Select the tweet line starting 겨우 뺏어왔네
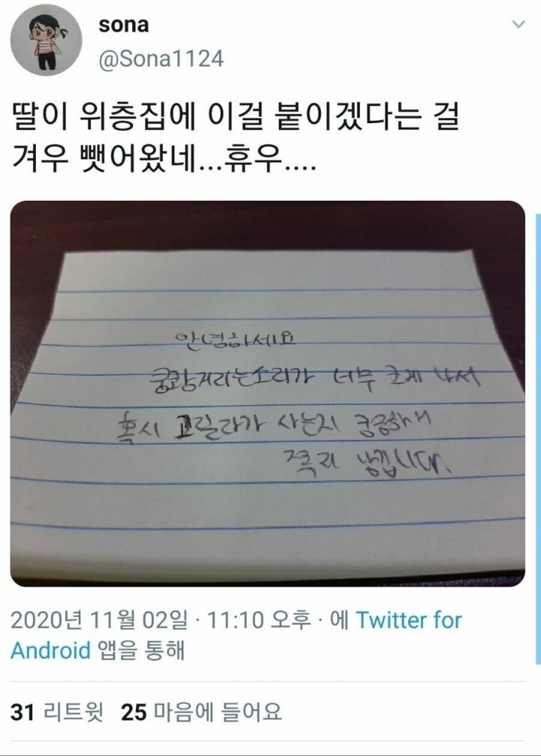 (164, 159)
